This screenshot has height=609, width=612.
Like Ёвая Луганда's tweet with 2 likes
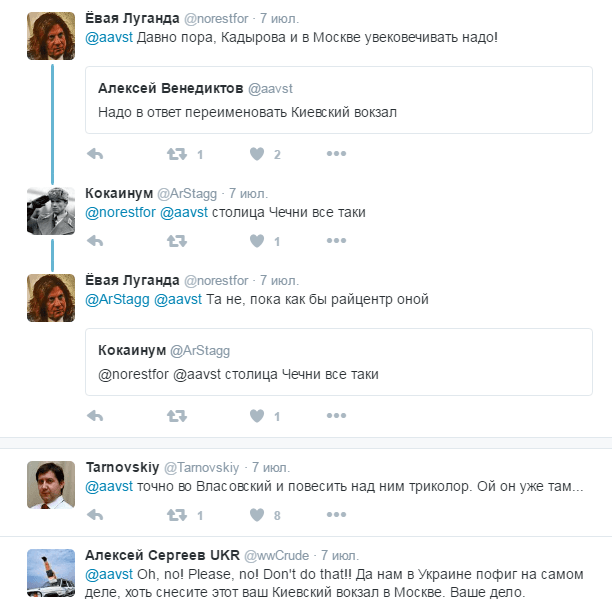point(257,154)
